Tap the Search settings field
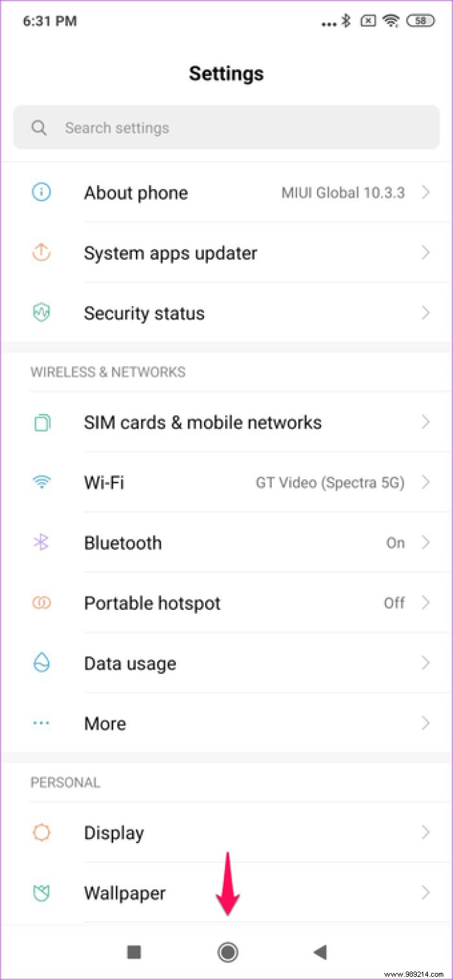Viewport: 453px width, 980px height. point(226,127)
